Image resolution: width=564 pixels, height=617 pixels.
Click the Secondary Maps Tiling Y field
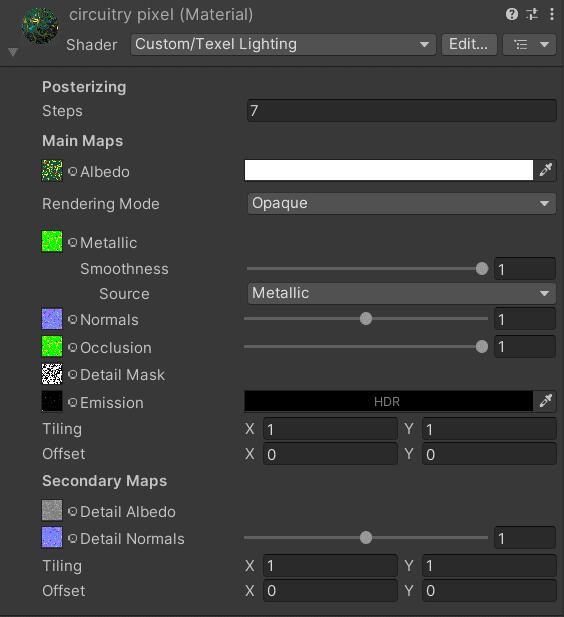489,565
